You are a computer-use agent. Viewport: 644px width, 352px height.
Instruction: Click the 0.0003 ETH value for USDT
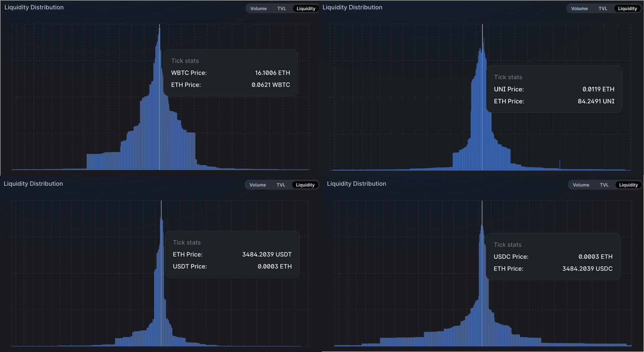275,266
